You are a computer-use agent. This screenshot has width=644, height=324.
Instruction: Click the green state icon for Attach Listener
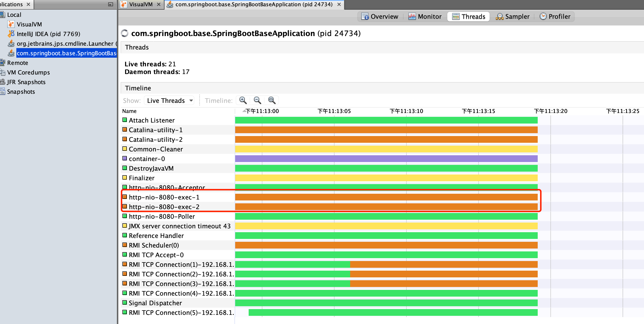(x=125, y=120)
